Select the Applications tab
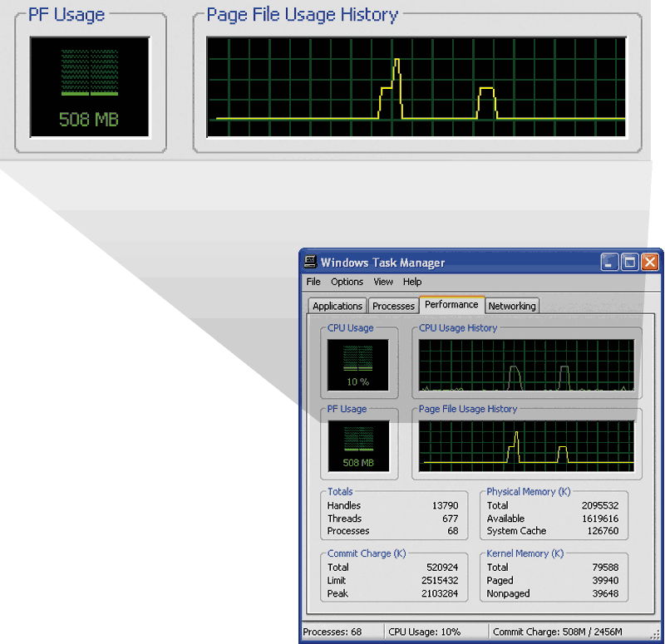 tap(336, 305)
